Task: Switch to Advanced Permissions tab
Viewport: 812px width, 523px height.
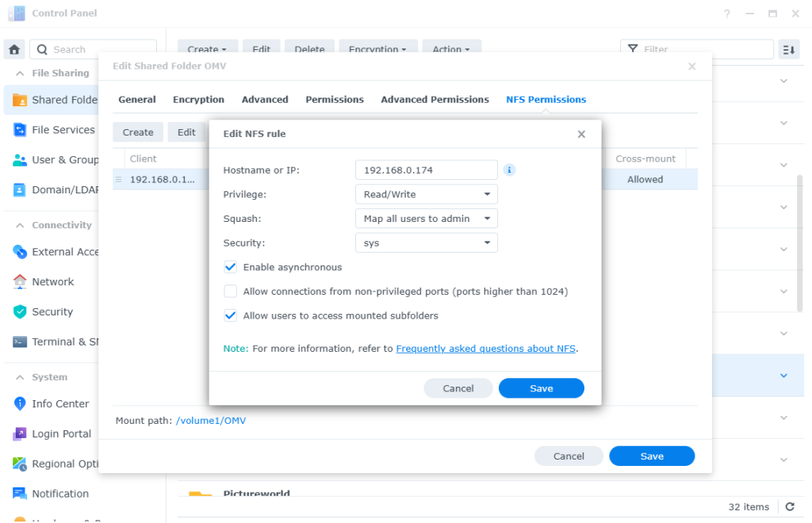Action: (x=435, y=99)
